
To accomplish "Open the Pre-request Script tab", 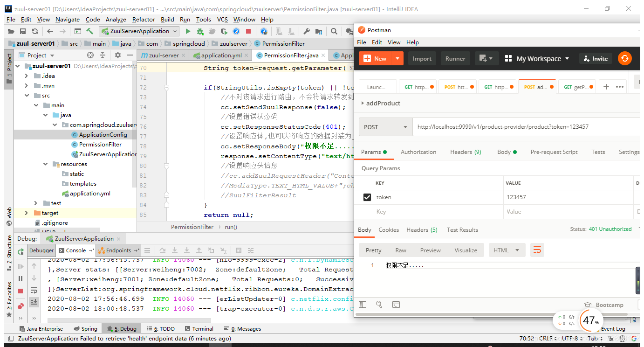I will coord(554,152).
